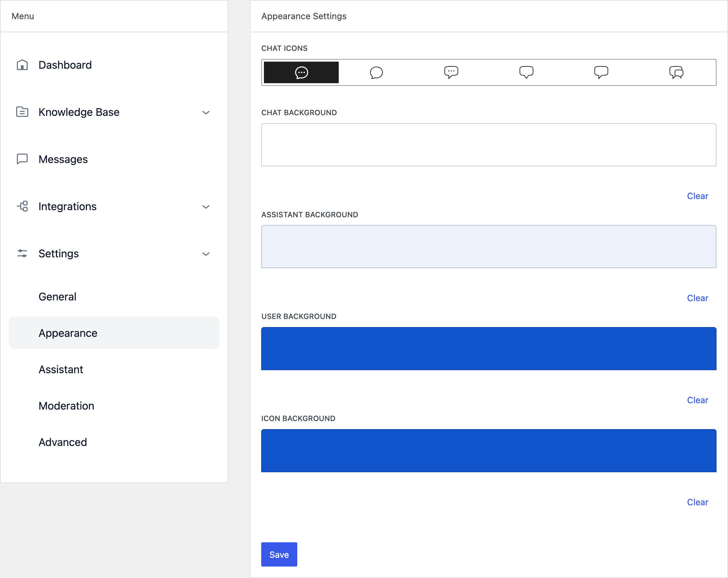Screen dimensions: 728x578
Task: Click the Integrations nodes icon
Action: [22, 206]
